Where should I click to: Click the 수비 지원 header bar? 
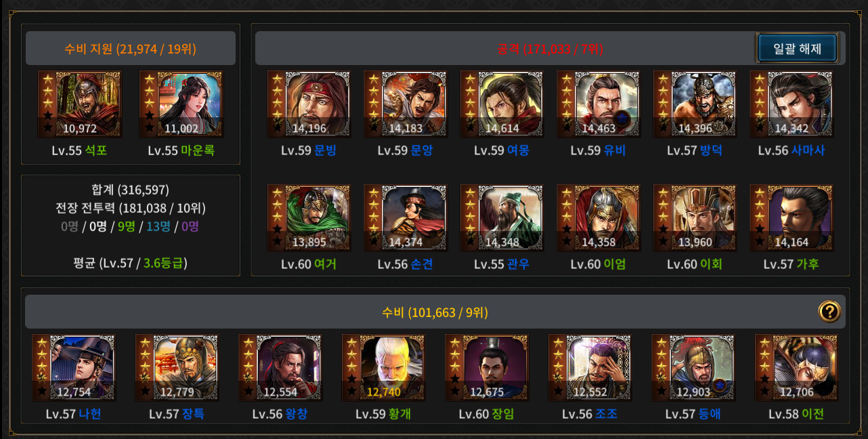pos(131,48)
